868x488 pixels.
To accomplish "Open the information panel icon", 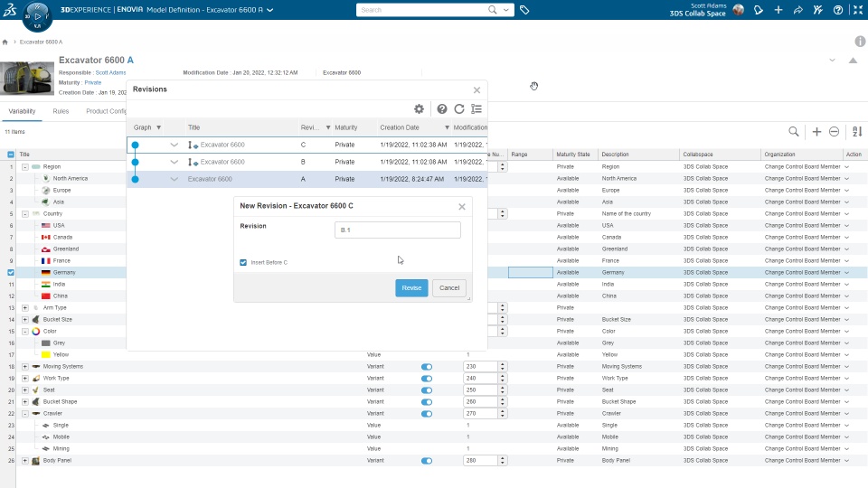I will [860, 42].
